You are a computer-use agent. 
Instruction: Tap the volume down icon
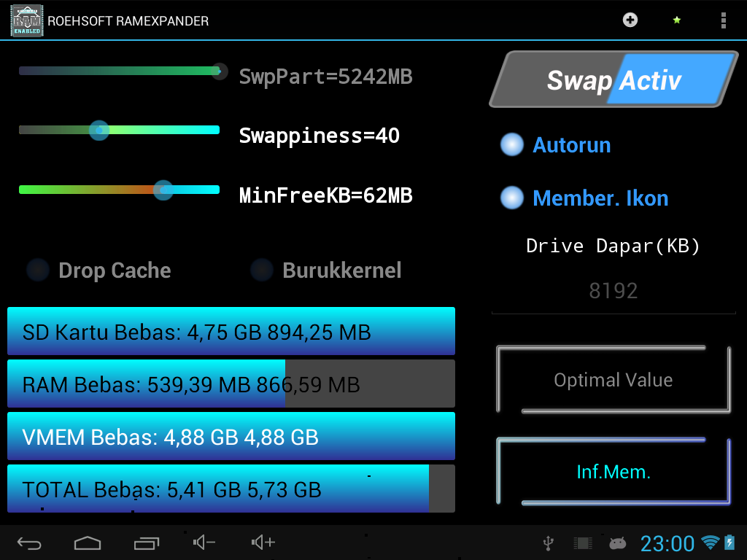tap(204, 542)
